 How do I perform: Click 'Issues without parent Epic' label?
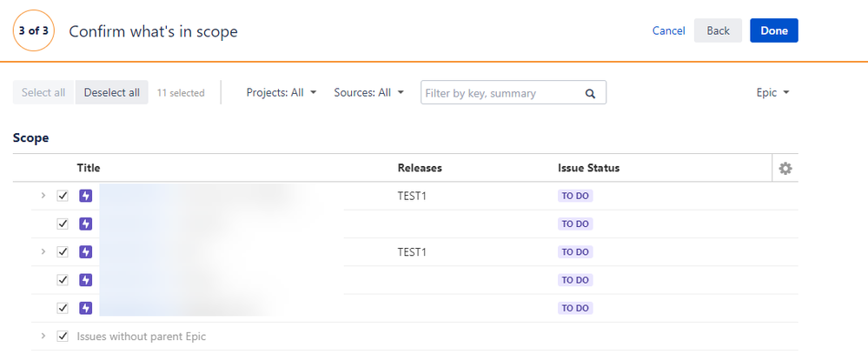[x=141, y=336]
